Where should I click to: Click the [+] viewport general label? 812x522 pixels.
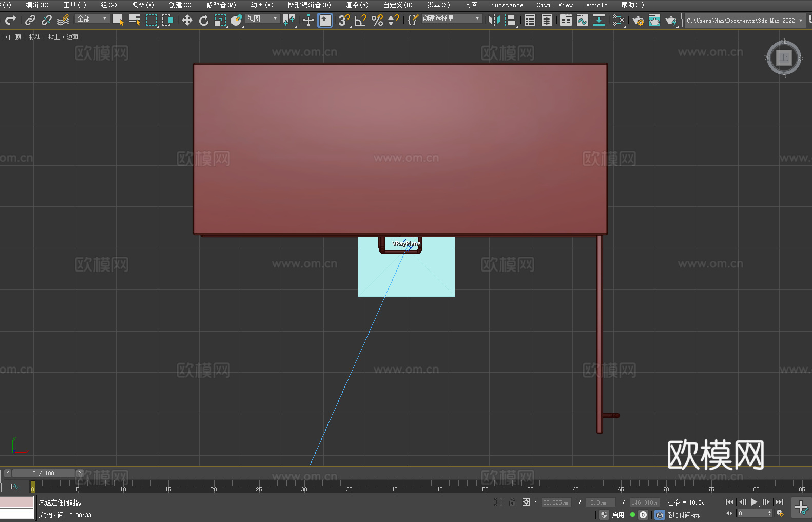coord(6,37)
